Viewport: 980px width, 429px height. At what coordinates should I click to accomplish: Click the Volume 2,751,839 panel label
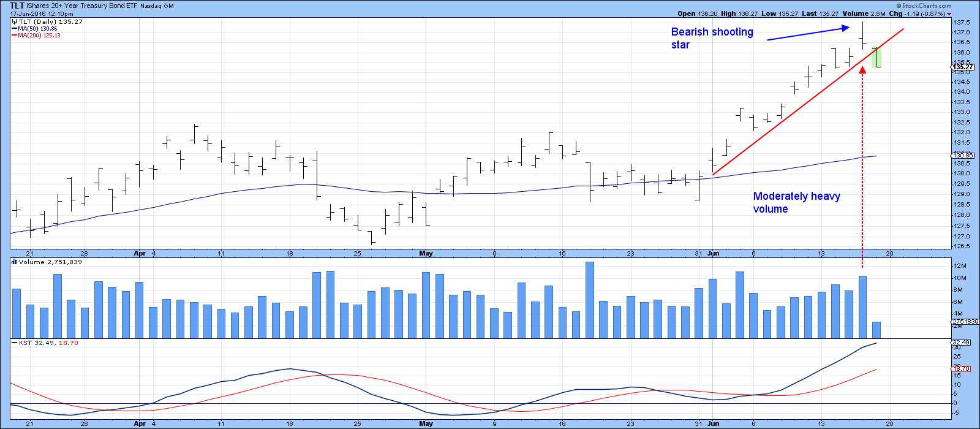point(50,262)
